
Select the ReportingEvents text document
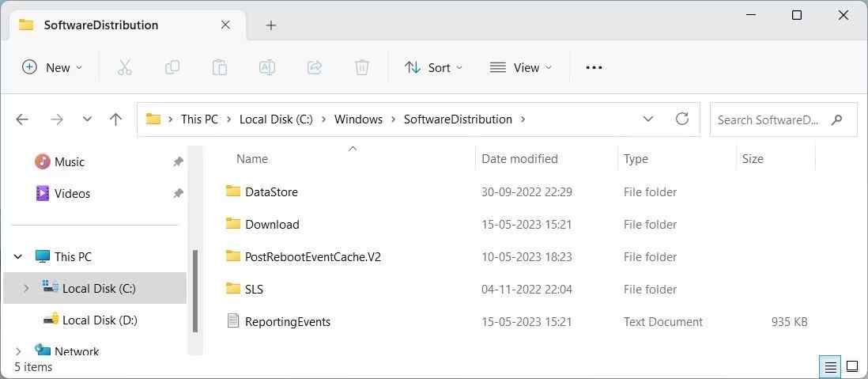pyautogui.click(x=287, y=321)
